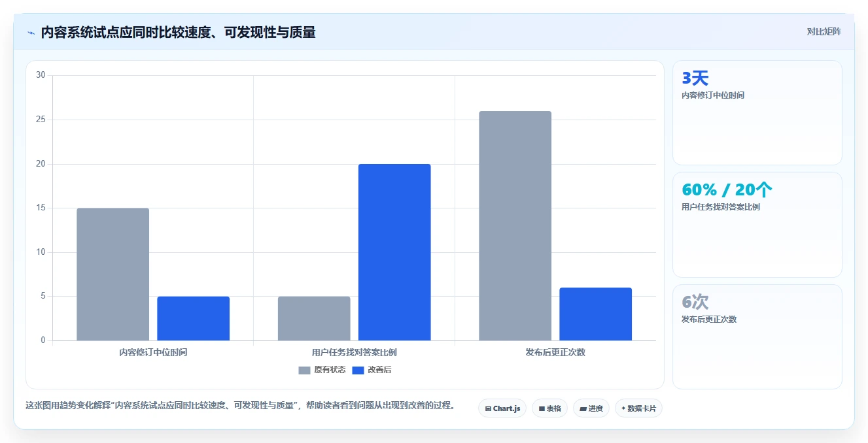Click the y-axis value 5

(x=43, y=296)
